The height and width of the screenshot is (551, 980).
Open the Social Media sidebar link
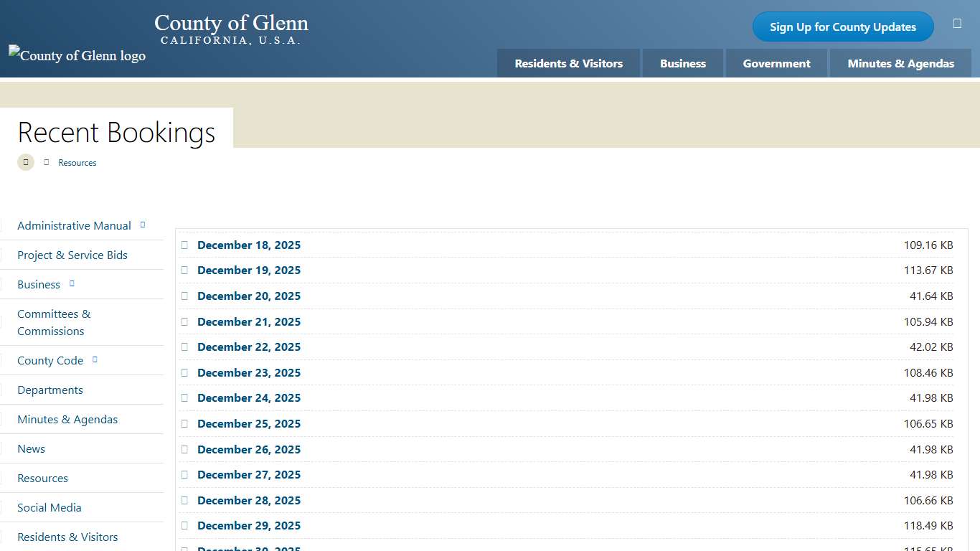point(50,507)
